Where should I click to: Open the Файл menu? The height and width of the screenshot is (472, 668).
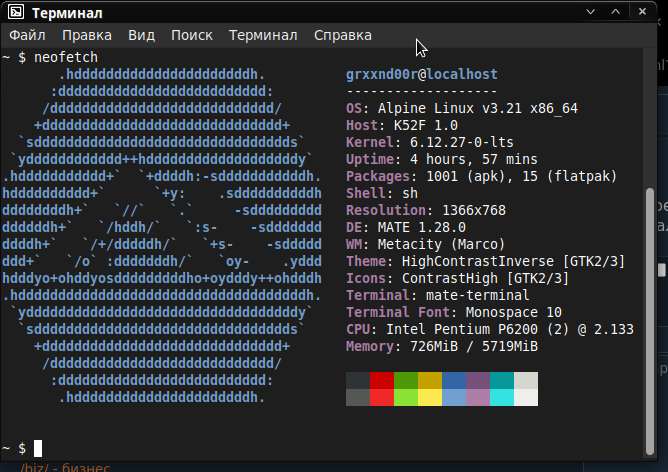pyautogui.click(x=27, y=35)
